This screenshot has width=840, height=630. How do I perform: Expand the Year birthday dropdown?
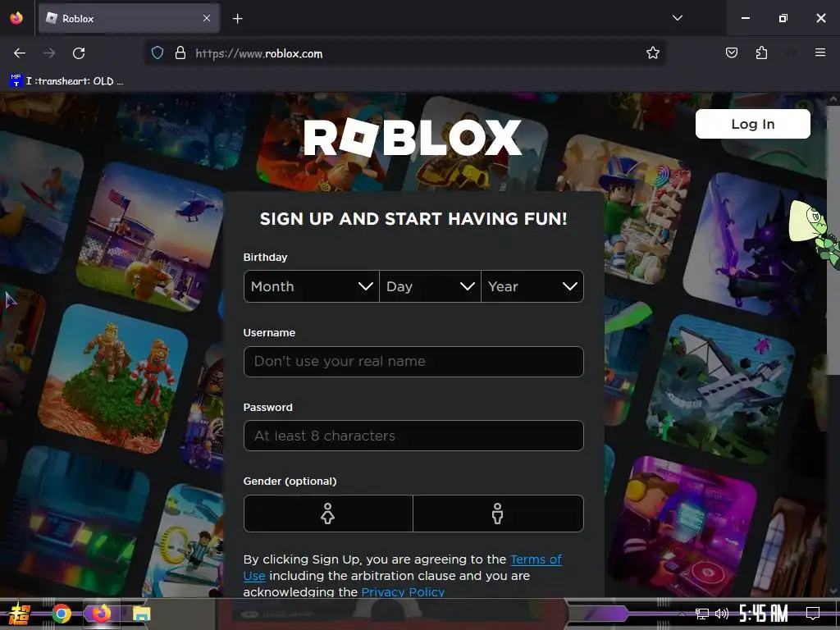(532, 286)
